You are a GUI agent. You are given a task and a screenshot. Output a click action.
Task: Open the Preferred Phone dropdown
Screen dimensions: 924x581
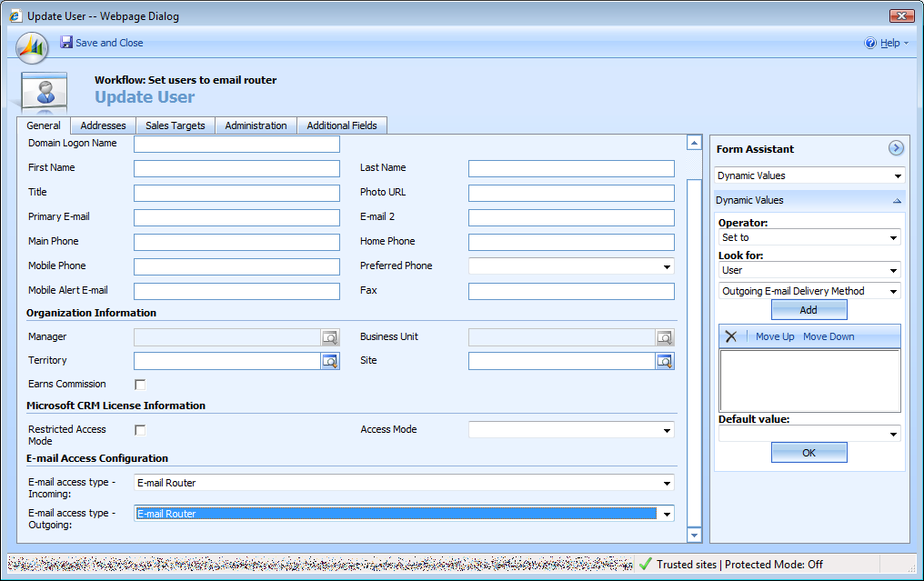tap(667, 266)
